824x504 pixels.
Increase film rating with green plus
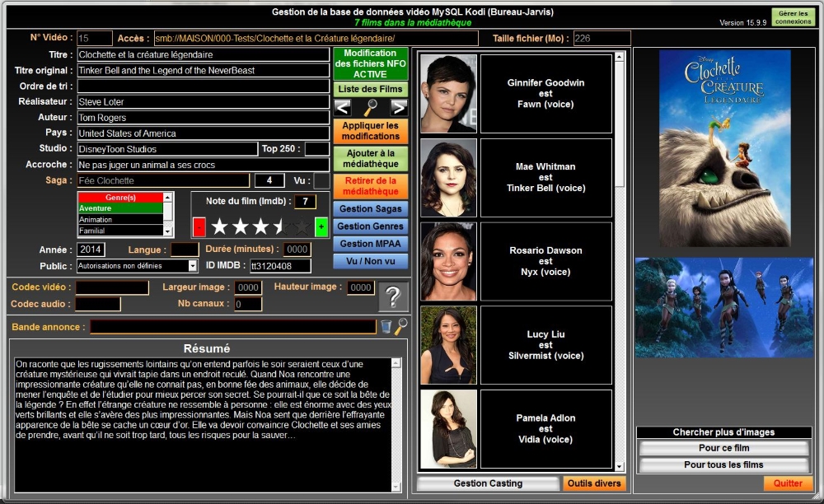tap(321, 227)
